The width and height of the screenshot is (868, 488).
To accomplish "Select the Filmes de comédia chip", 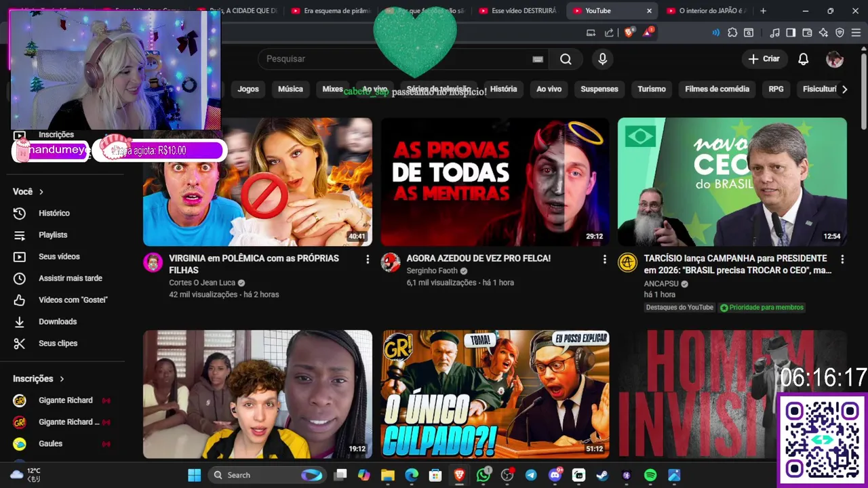I will tap(717, 89).
